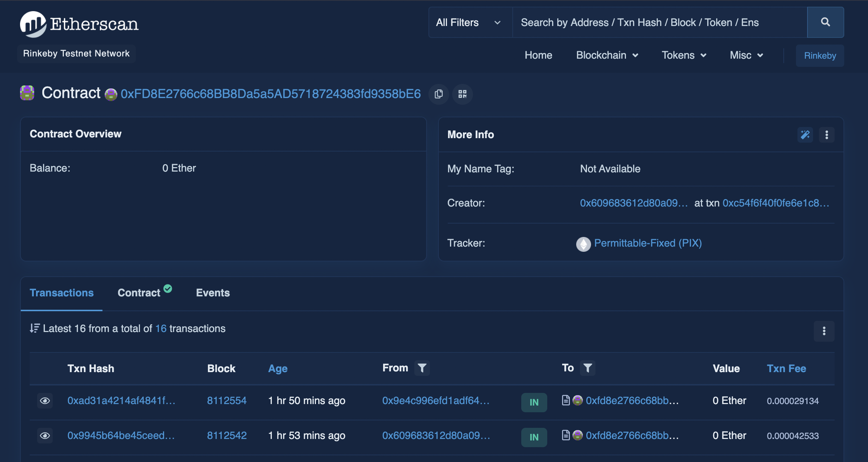868x462 pixels.
Task: Switch to the Events tab
Action: [213, 293]
